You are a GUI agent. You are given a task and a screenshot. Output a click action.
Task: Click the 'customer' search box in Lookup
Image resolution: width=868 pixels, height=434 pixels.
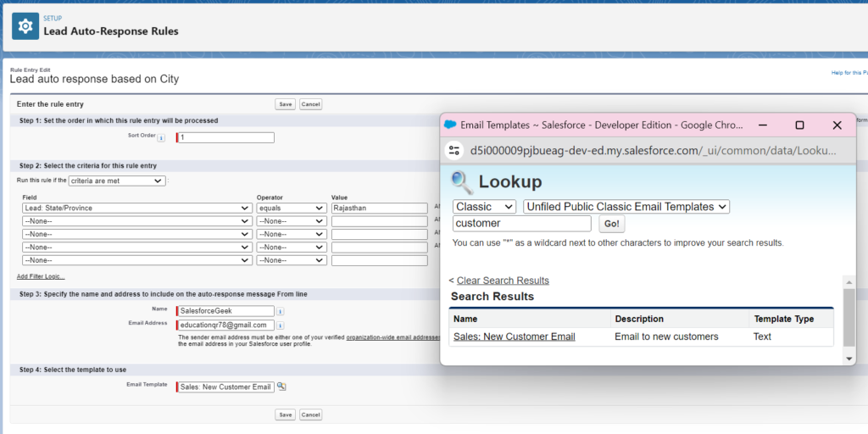(x=522, y=224)
